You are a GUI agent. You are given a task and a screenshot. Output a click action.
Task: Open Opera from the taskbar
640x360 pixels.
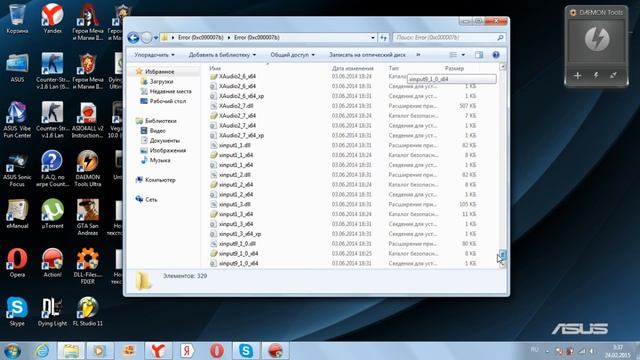(216, 351)
